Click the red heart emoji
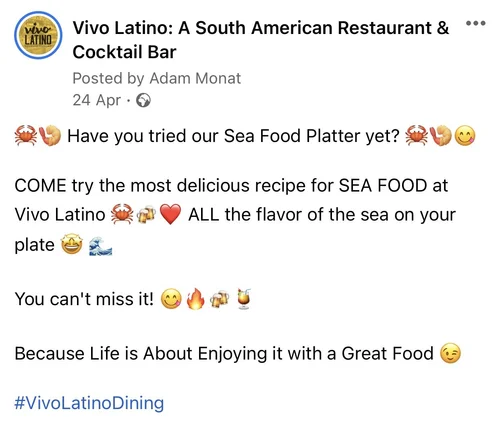 point(170,214)
